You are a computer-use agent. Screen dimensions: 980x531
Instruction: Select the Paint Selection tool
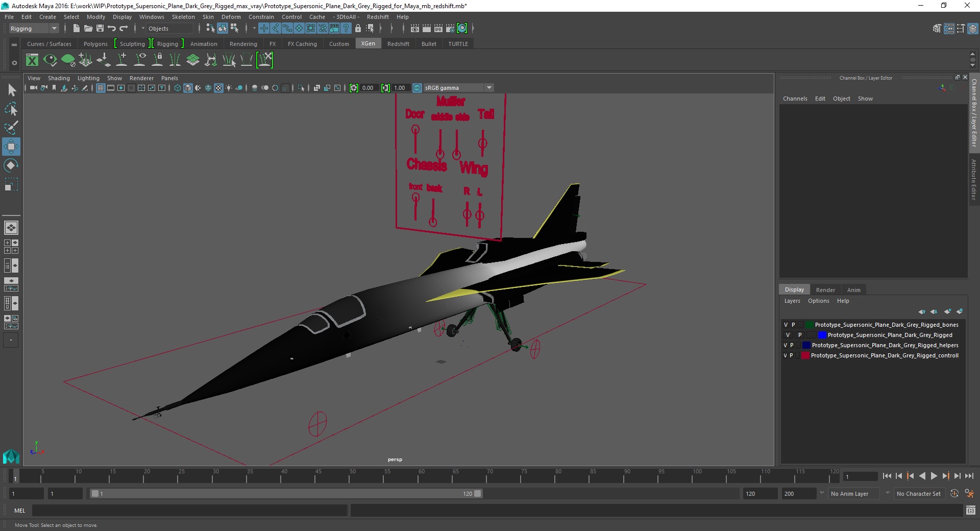coord(11,128)
